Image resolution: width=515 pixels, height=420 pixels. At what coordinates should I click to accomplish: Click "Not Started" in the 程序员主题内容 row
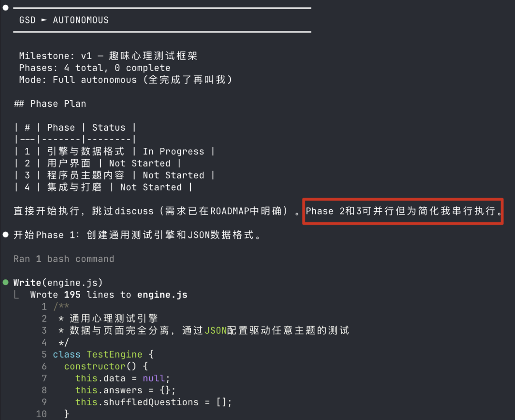coord(173,175)
